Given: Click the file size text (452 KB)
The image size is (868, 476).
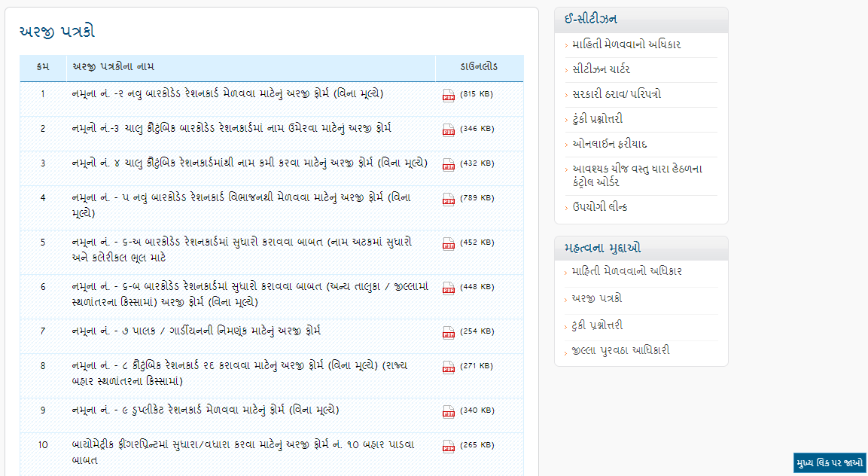Looking at the screenshot, I should point(477,243).
